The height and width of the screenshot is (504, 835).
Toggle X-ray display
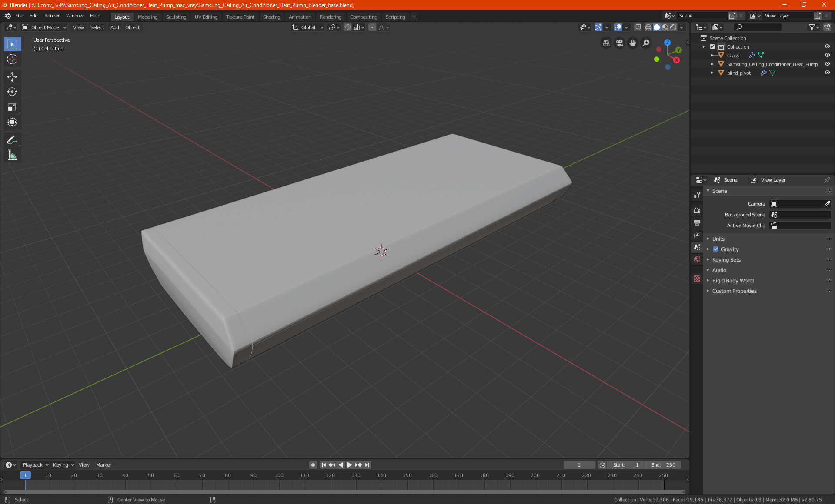637,27
